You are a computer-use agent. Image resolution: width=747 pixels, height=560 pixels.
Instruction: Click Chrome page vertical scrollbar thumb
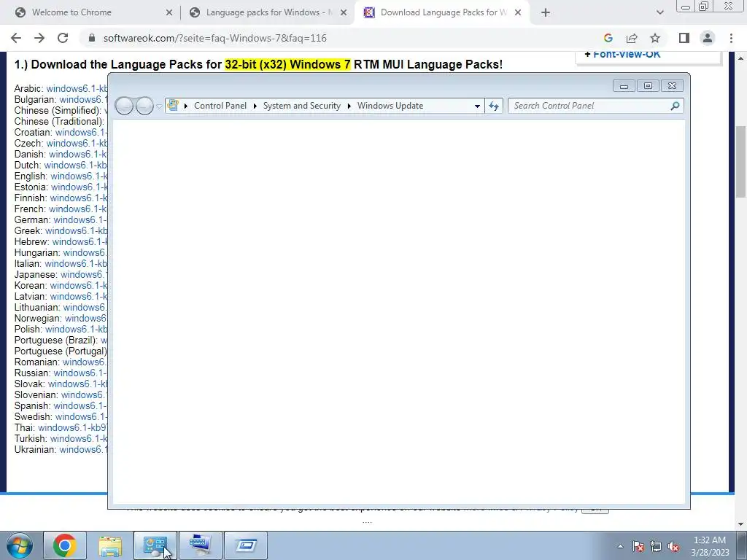[x=741, y=161]
